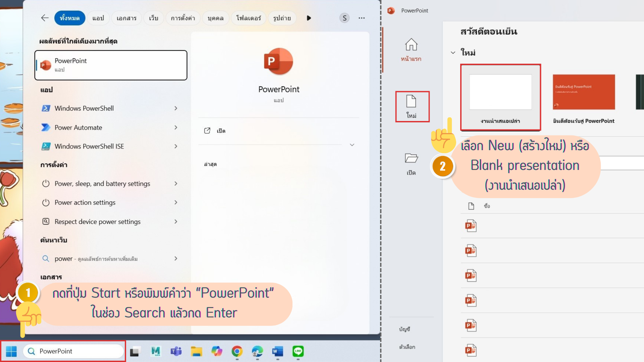Select the ทั้งหมด filter tab
Screen dimensions: 644x362
[70, 18]
